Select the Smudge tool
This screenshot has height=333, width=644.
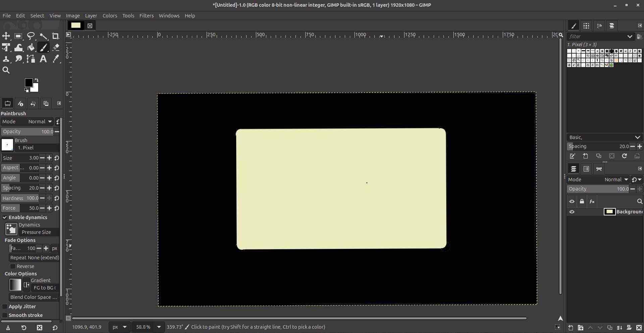click(18, 59)
